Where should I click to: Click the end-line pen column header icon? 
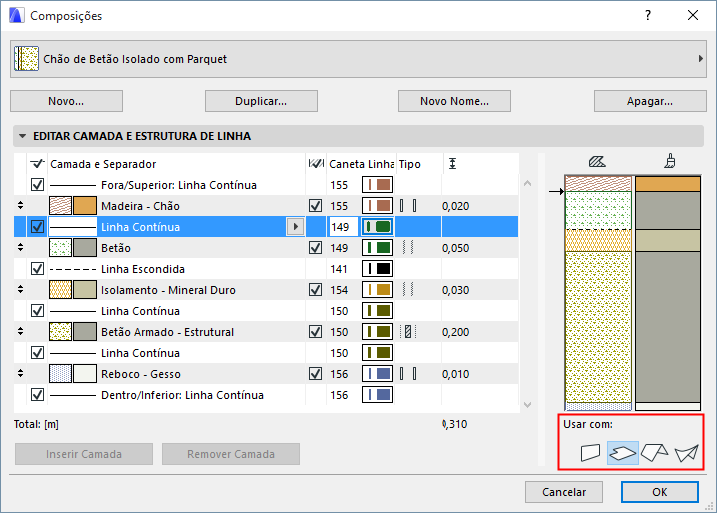316,164
